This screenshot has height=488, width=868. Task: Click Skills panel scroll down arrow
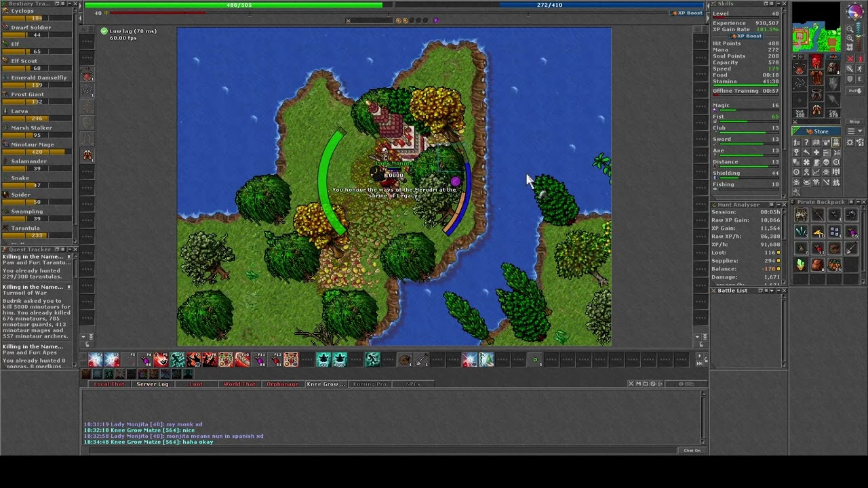[x=784, y=196]
